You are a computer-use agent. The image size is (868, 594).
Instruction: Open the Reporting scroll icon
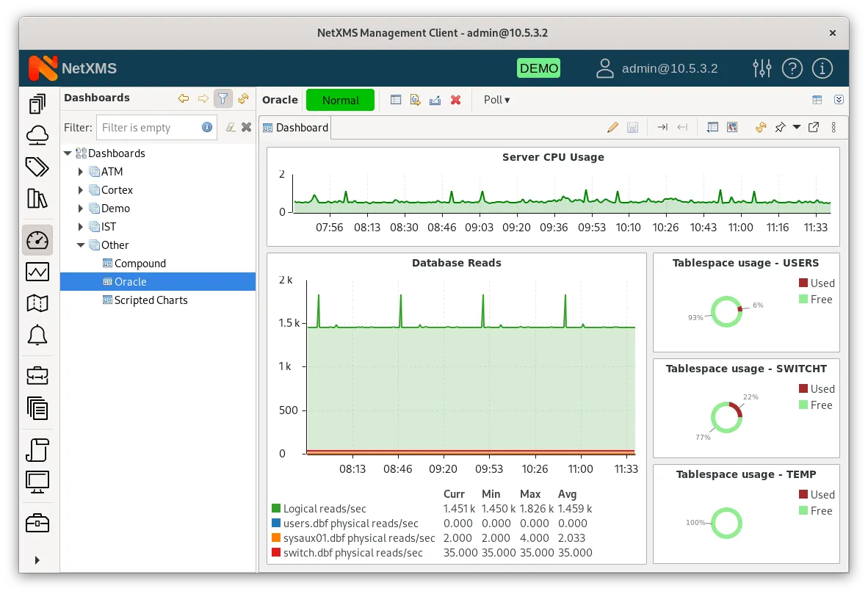[x=37, y=449]
